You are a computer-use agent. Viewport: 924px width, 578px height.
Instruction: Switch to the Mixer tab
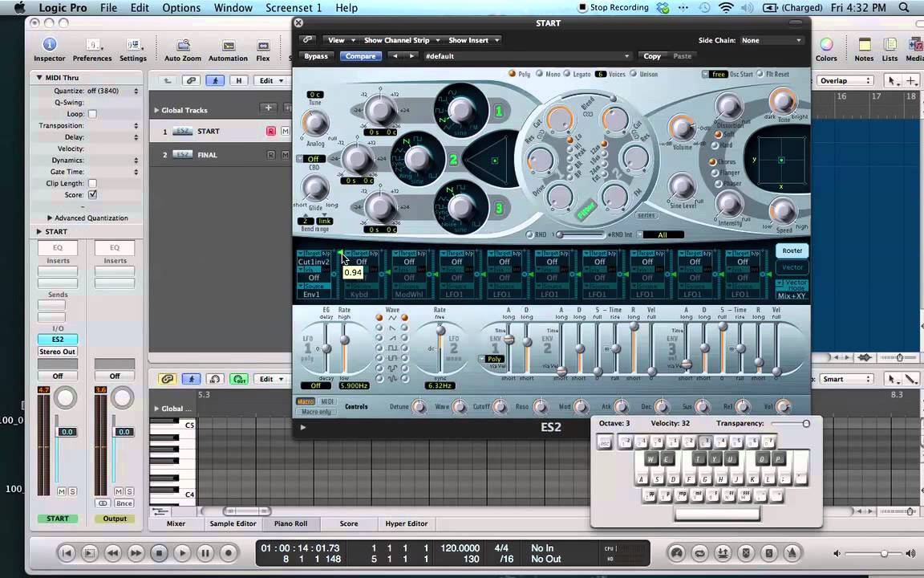[176, 523]
